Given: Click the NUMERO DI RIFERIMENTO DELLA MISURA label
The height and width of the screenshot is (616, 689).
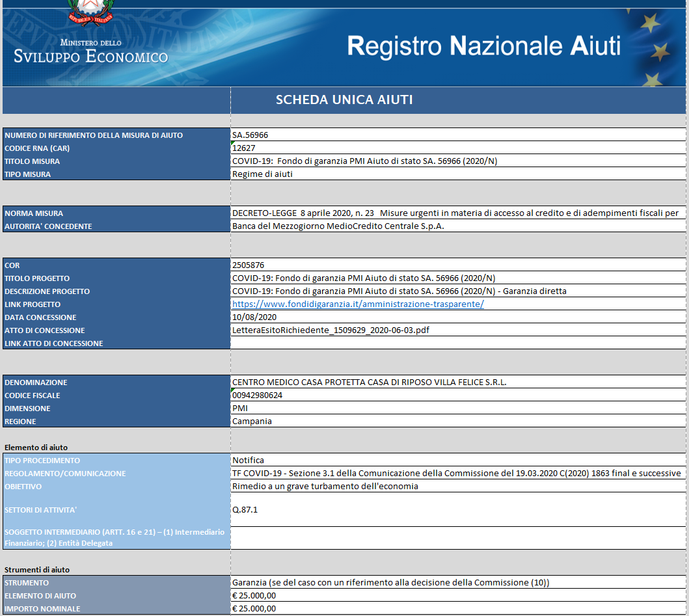Looking at the screenshot, I should point(116,135).
